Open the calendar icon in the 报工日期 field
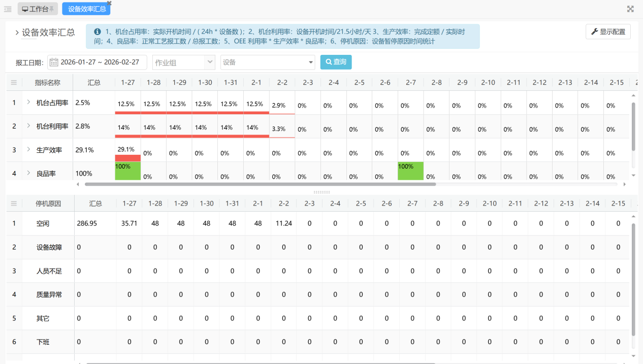The height and width of the screenshot is (364, 643). click(x=55, y=62)
